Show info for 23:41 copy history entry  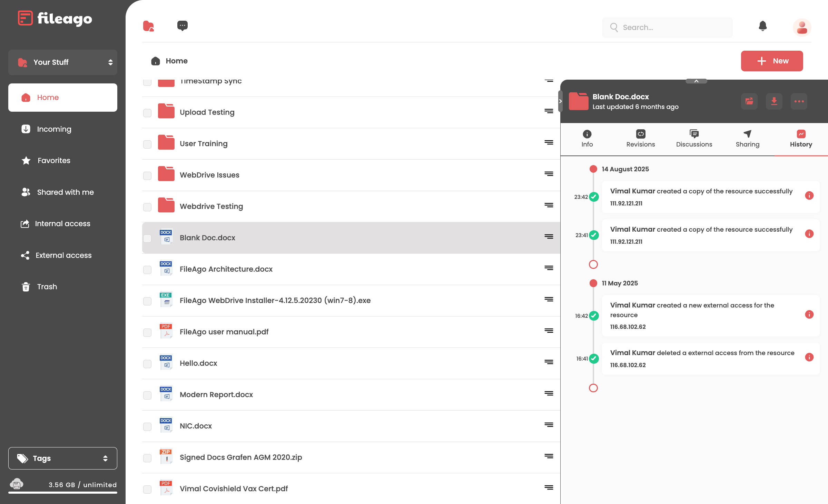point(809,234)
